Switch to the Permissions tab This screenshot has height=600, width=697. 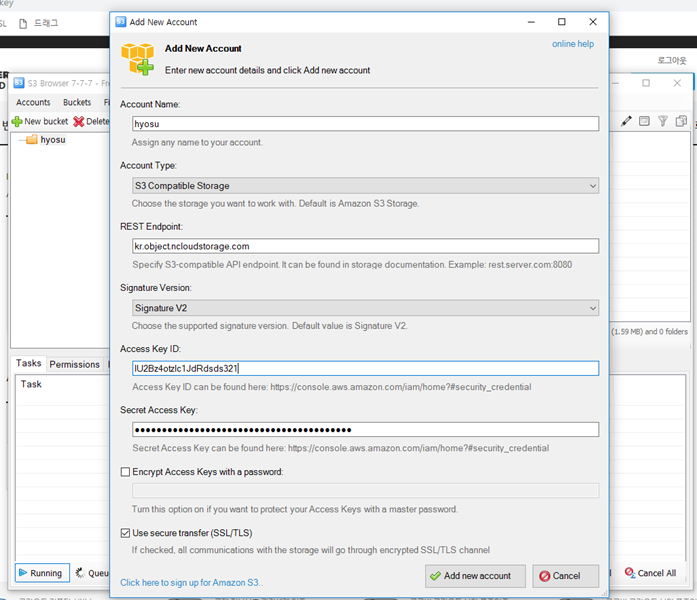point(74,364)
